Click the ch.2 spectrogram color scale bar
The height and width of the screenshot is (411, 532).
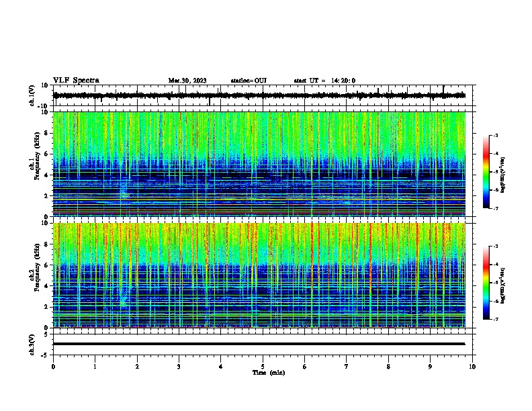[x=486, y=283]
